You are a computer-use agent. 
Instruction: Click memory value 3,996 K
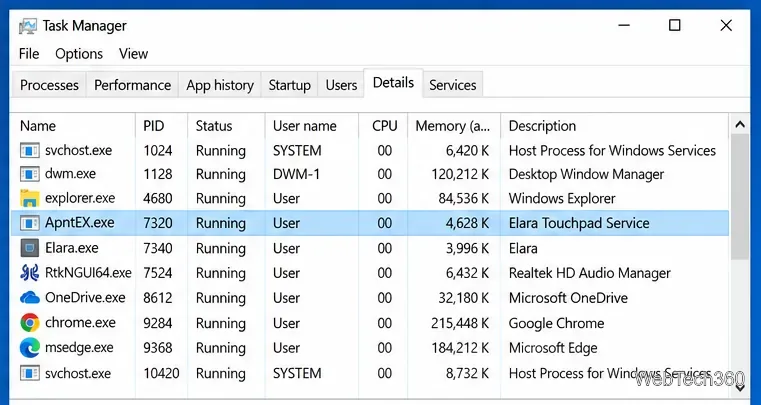[x=467, y=248]
